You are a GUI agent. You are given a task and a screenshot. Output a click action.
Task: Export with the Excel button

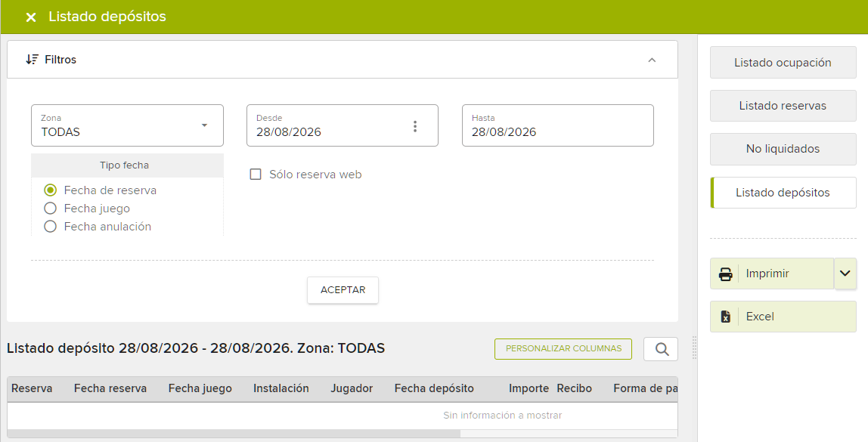(783, 317)
